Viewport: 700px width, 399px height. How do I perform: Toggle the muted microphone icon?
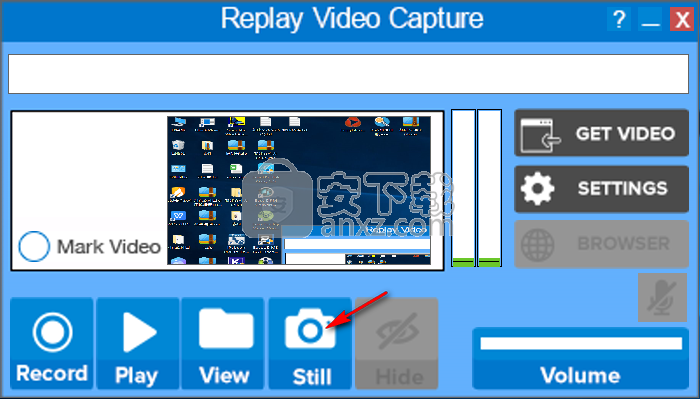[x=662, y=297]
